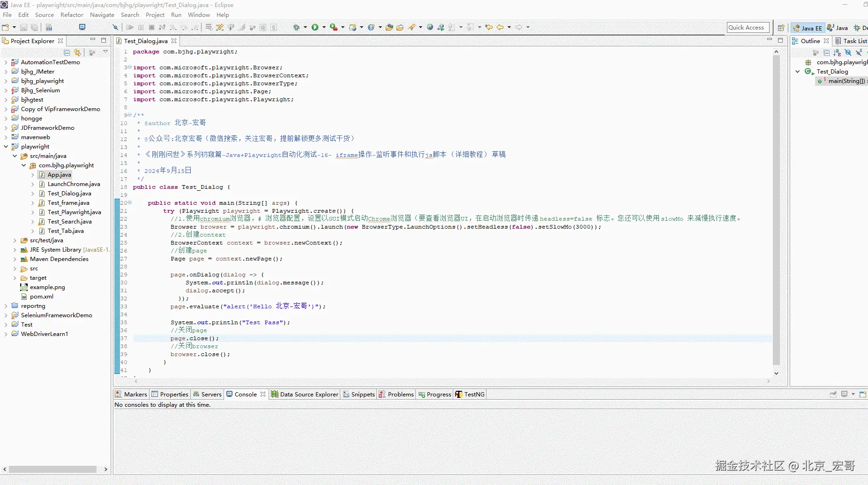Viewport: 868px width, 485px height.
Task: Toggle Mark Occurrences in main toolbar
Action: click(x=241, y=27)
